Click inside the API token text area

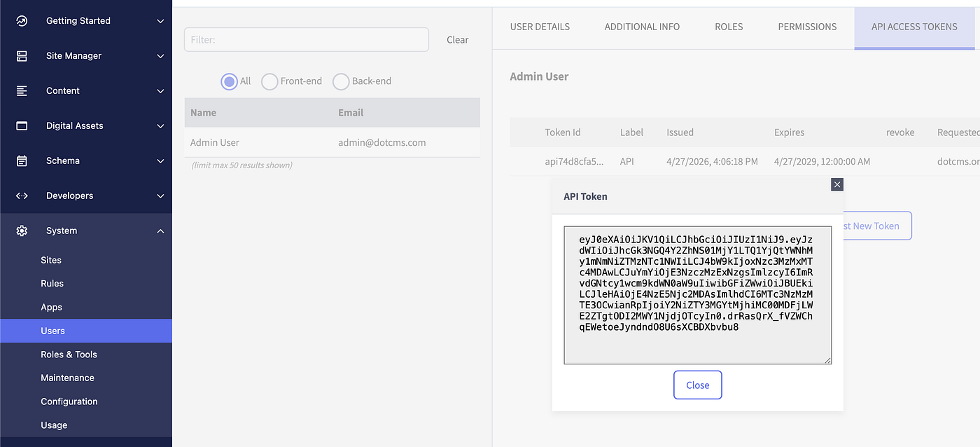(x=697, y=295)
